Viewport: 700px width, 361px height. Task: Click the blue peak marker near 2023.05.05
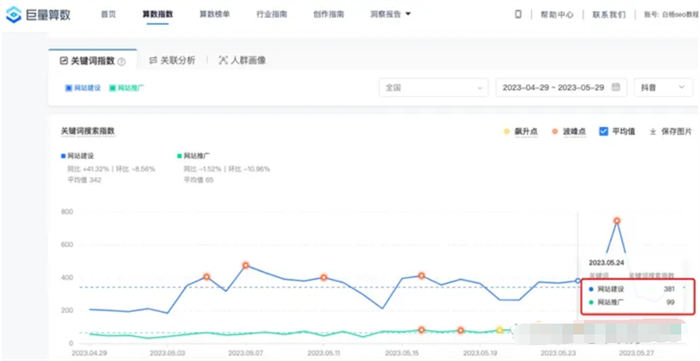pyautogui.click(x=206, y=277)
